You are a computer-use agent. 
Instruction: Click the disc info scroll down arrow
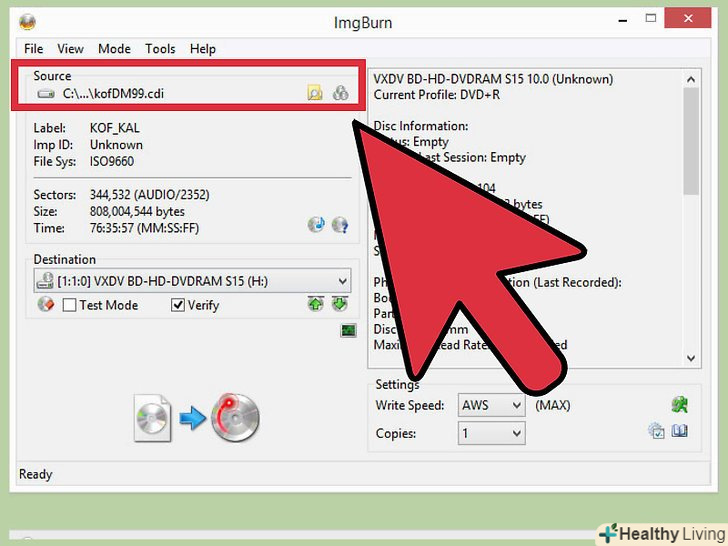tap(691, 358)
